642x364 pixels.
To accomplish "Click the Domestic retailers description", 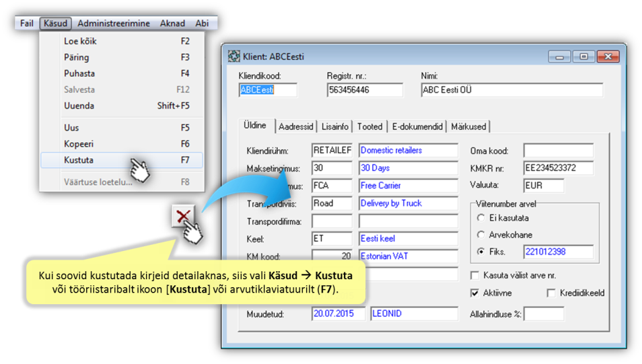I will (408, 151).
